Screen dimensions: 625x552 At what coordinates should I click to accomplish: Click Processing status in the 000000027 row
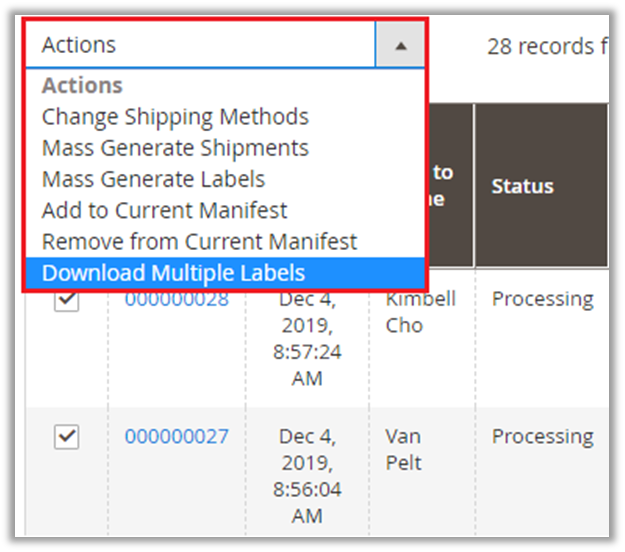click(x=542, y=436)
